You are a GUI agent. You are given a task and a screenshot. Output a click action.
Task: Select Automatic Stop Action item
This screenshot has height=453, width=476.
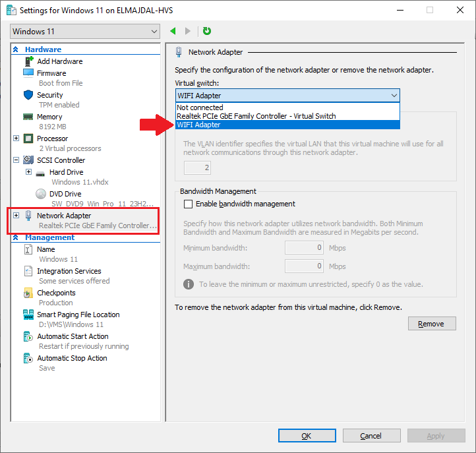[72, 358]
